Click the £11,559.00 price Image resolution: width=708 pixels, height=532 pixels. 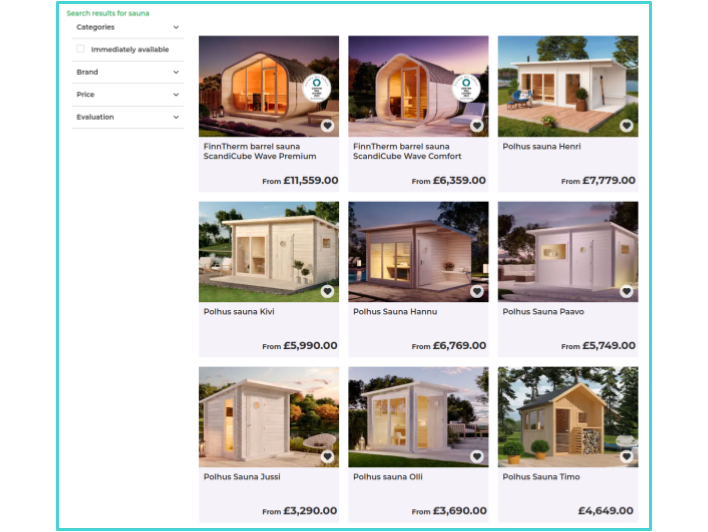point(311,181)
